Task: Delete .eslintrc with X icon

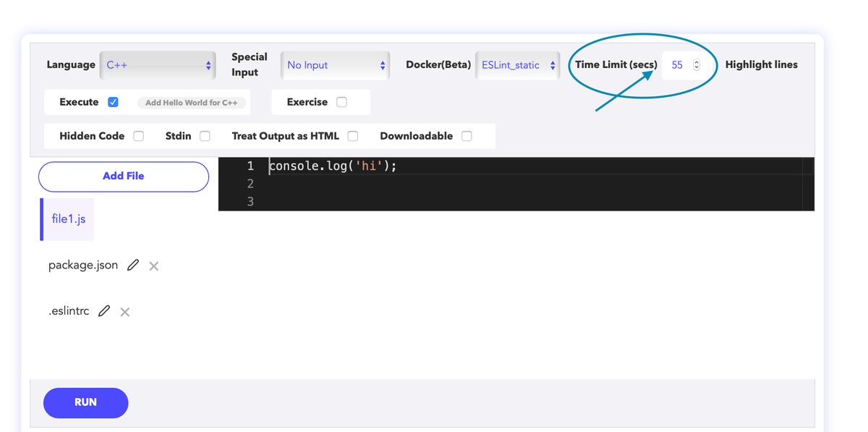Action: [x=124, y=312]
